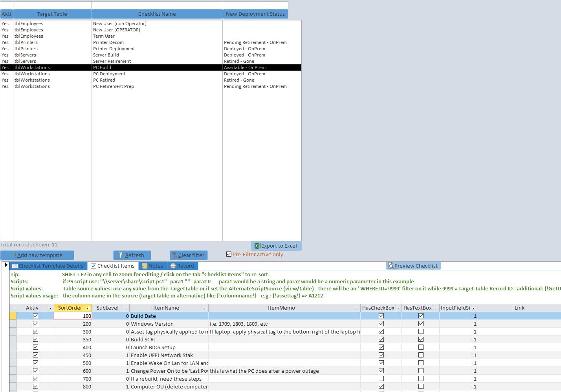Uncheck Aktiv for the Build Date row
The height and width of the screenshot is (392, 561).
tap(35, 316)
